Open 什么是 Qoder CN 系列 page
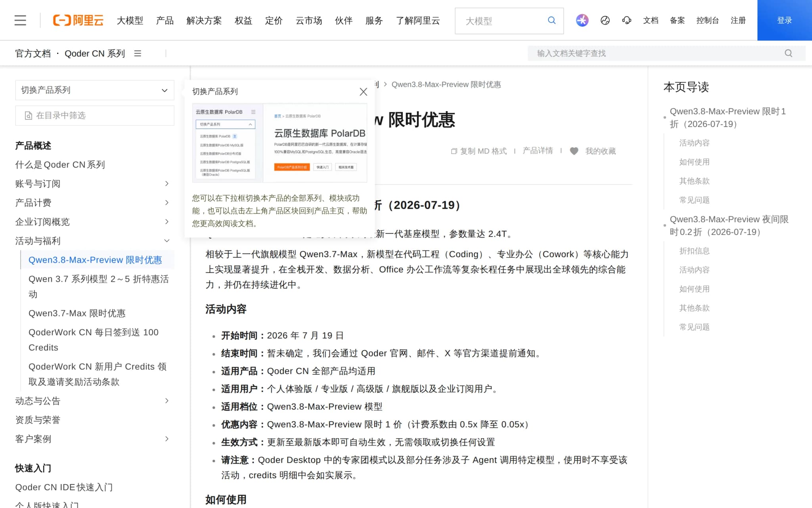812x508 pixels. [60, 165]
